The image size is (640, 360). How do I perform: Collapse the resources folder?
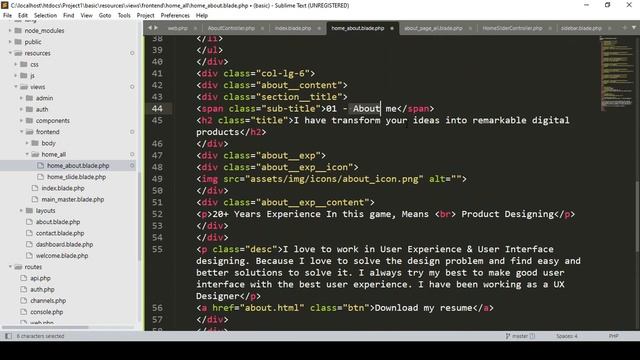[10, 53]
